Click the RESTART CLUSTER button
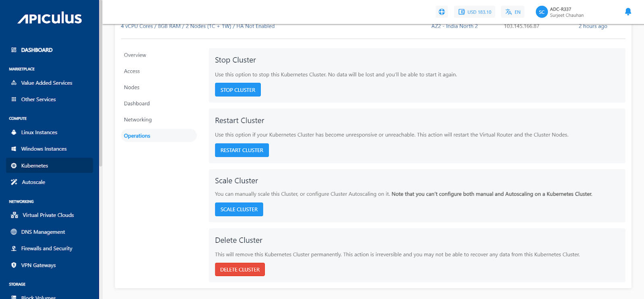This screenshot has width=644, height=299. (x=242, y=150)
